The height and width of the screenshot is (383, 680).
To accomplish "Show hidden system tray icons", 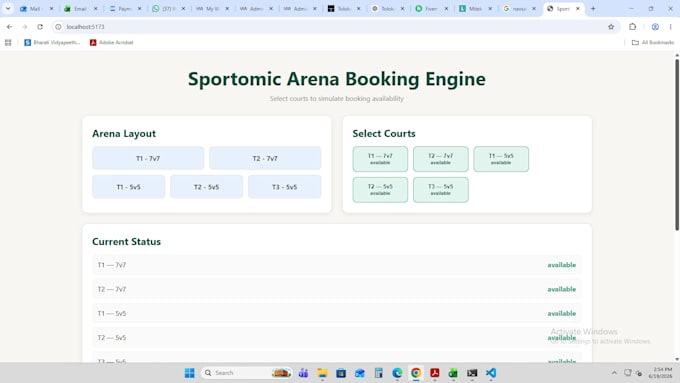I will click(614, 373).
